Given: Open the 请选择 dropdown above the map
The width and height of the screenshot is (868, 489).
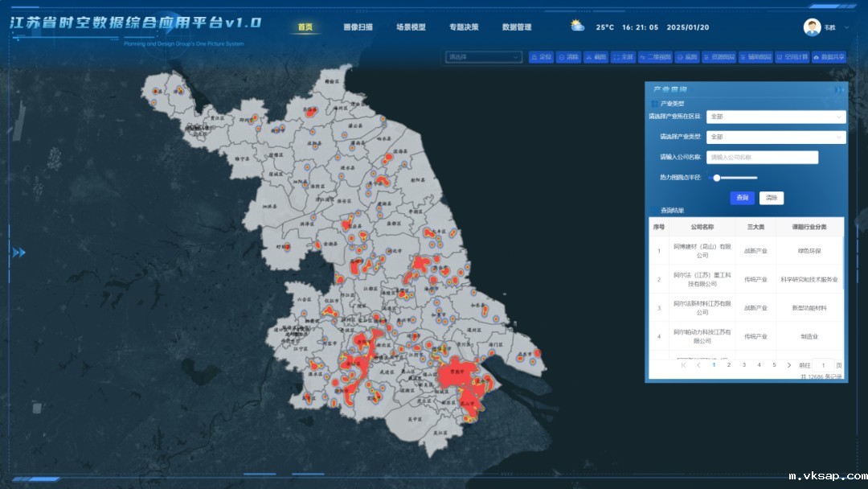Looking at the screenshot, I should tap(484, 57).
